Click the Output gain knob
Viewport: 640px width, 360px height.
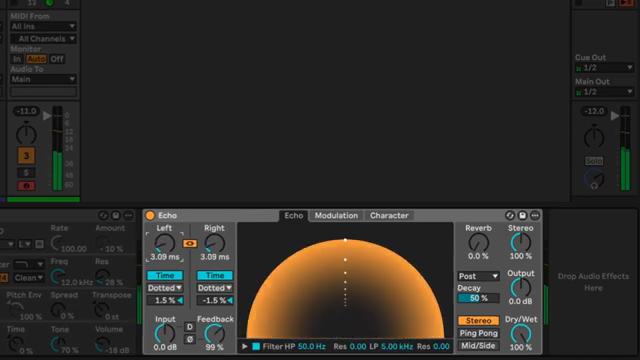[521, 288]
